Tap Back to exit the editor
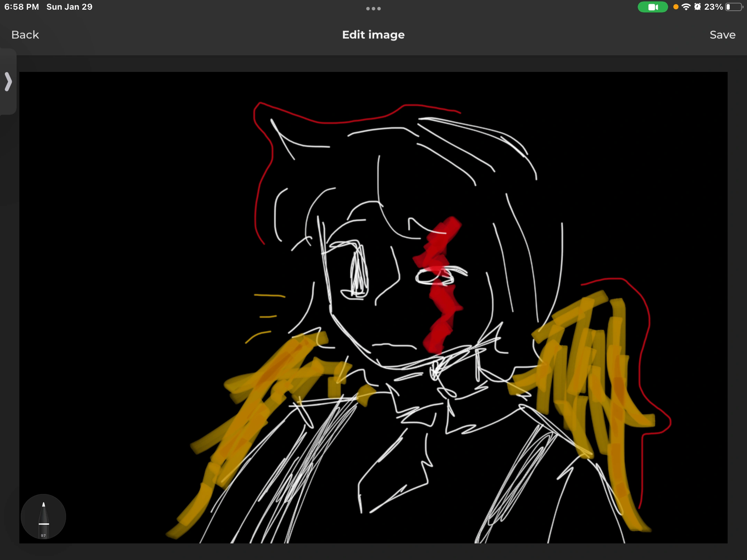 [x=25, y=34]
